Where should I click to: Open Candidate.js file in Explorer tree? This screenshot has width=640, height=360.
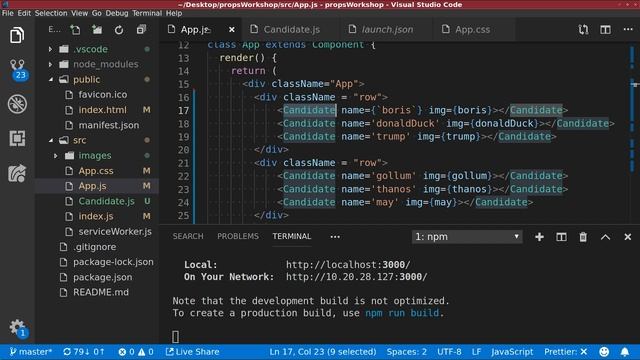(107, 201)
